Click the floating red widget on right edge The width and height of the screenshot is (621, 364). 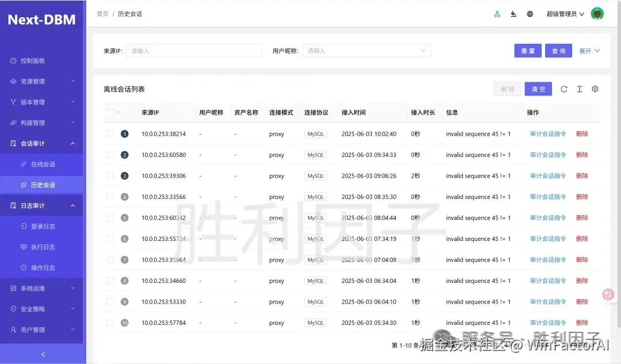pyautogui.click(x=608, y=294)
